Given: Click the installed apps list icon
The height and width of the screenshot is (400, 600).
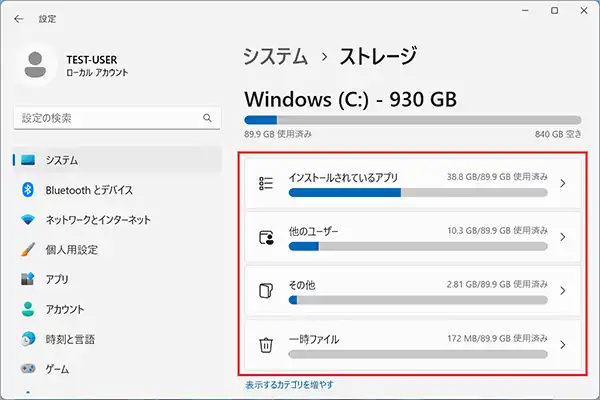Looking at the screenshot, I should (266, 183).
